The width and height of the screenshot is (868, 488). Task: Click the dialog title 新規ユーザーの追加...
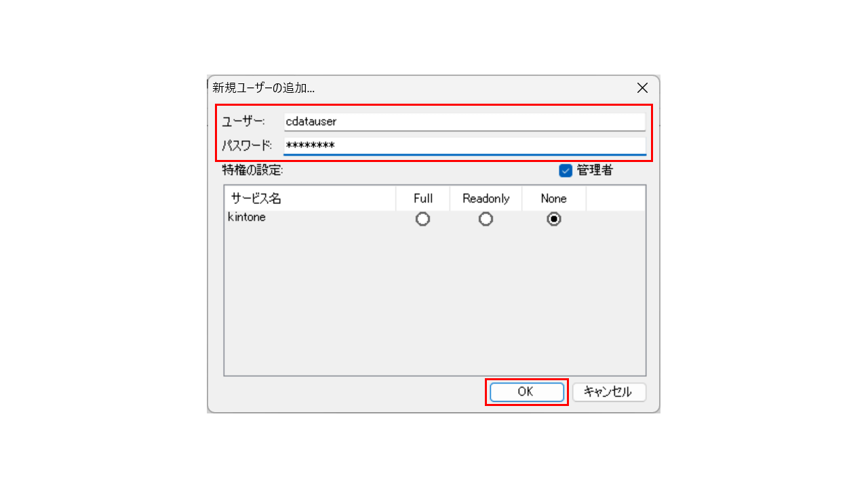(x=264, y=88)
